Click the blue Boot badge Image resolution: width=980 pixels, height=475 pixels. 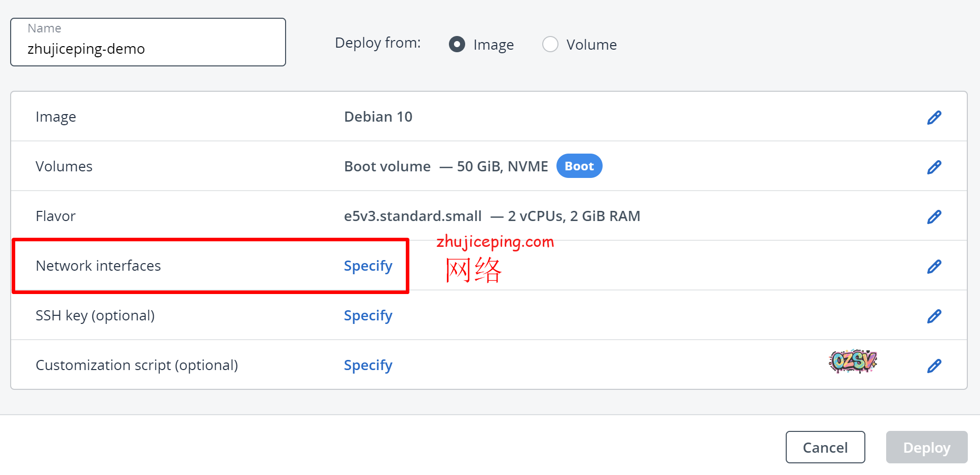pos(579,166)
